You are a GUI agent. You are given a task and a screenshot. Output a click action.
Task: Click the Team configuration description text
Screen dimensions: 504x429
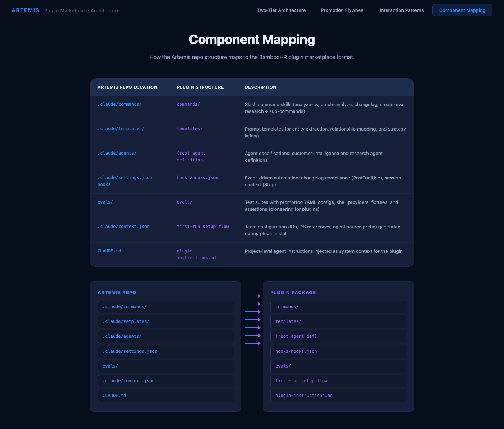[x=323, y=230]
